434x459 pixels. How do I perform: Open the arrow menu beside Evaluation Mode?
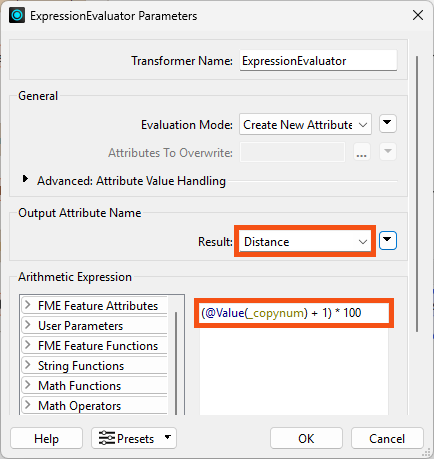tap(388, 124)
